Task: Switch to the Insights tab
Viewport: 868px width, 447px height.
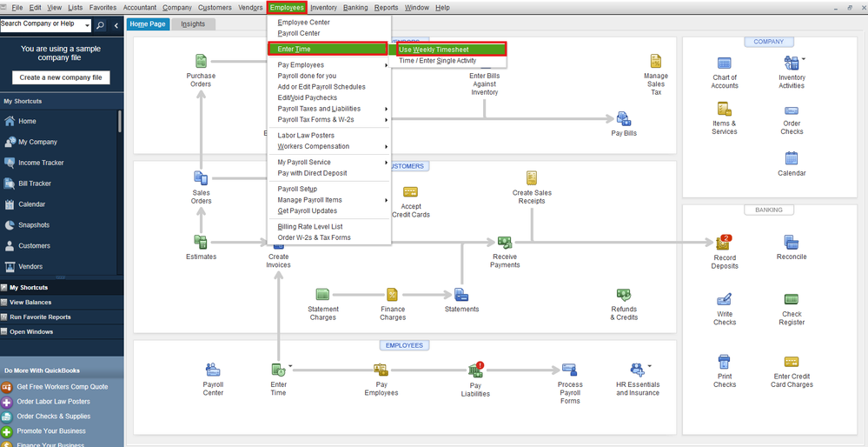Action: click(x=193, y=24)
